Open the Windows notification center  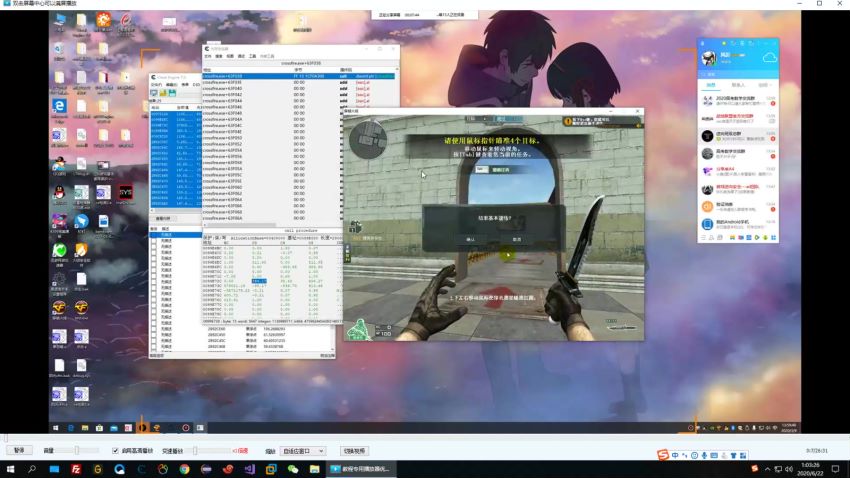[835, 469]
